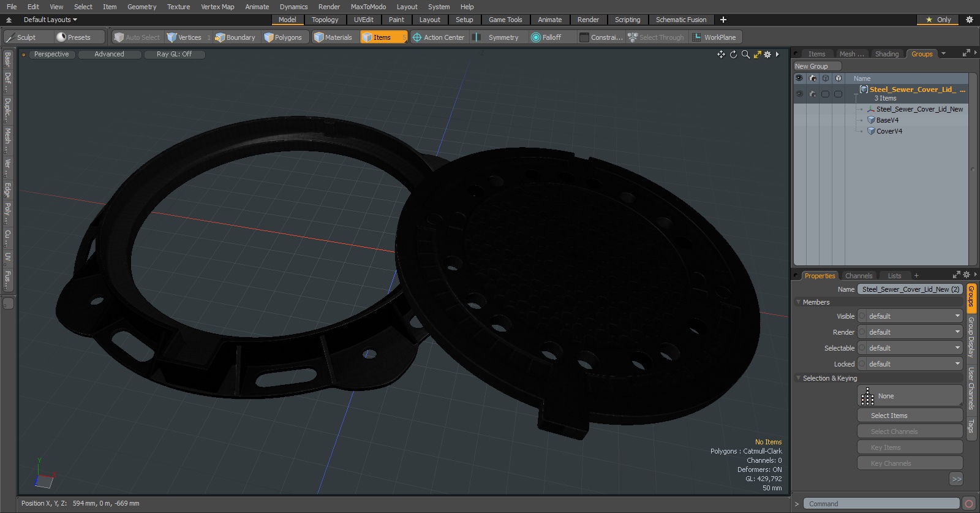Click the Select Items button
The width and height of the screenshot is (980, 513).
click(910, 416)
